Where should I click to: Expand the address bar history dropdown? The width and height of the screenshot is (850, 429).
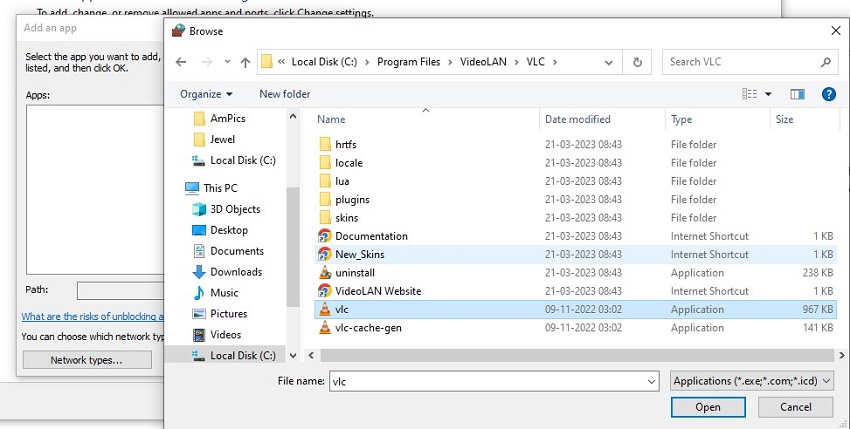609,62
